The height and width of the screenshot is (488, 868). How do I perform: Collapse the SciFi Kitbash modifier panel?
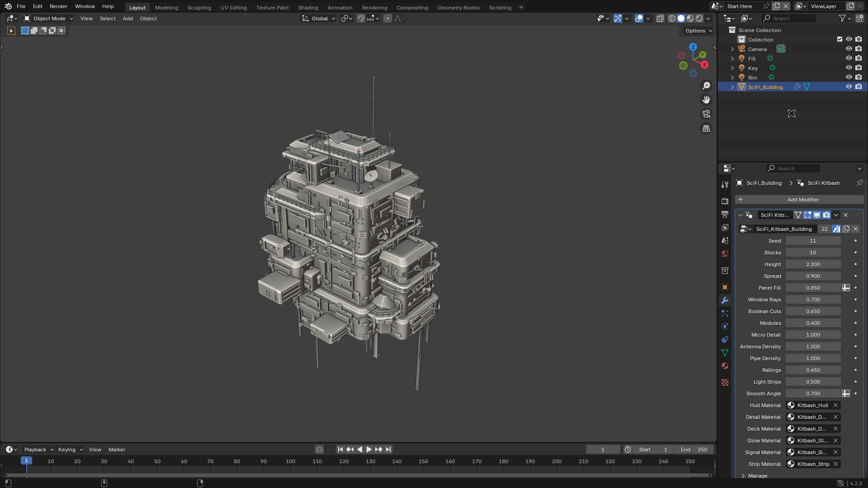click(741, 215)
